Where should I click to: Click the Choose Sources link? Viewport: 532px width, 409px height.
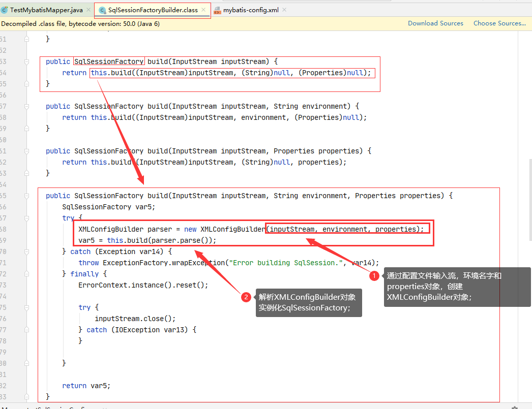click(x=499, y=23)
